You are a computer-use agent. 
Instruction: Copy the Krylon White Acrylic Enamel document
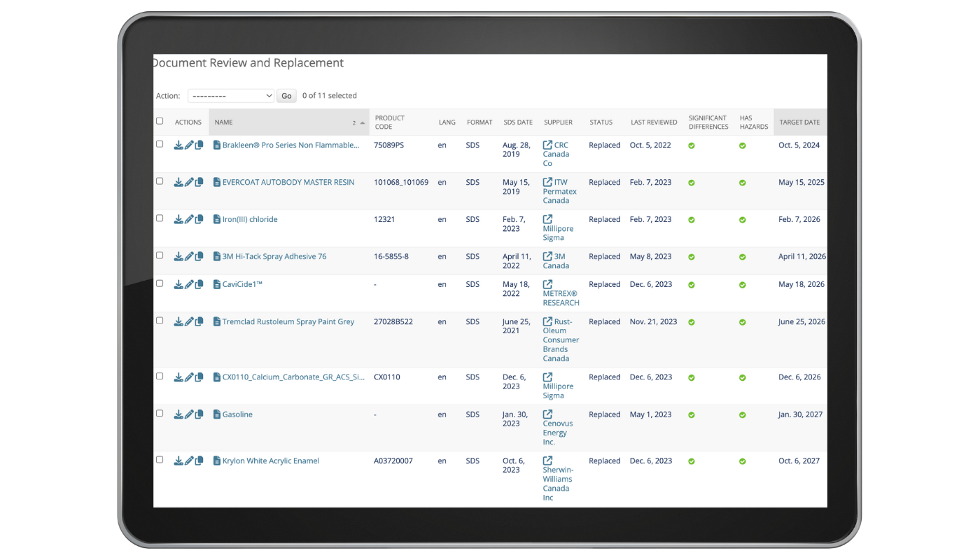[199, 461]
